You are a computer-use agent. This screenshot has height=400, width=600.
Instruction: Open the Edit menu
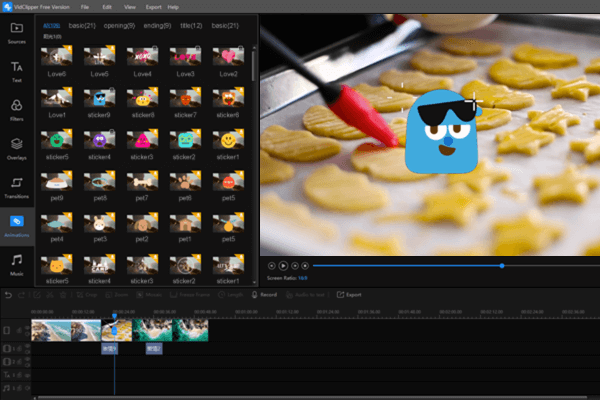(x=107, y=7)
